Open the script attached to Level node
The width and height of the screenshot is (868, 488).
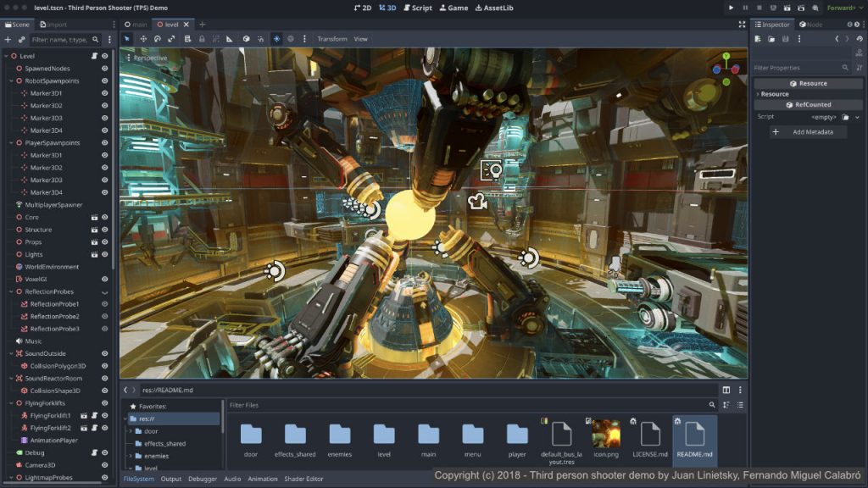[94, 56]
